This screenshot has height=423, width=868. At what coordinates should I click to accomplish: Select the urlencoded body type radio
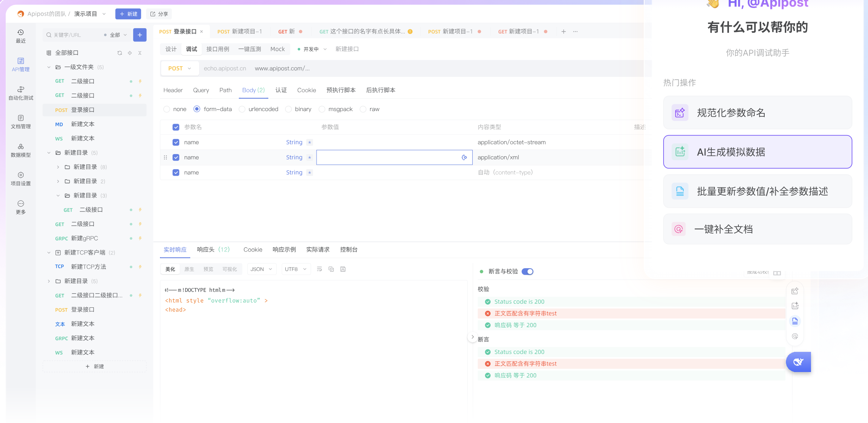(x=242, y=109)
